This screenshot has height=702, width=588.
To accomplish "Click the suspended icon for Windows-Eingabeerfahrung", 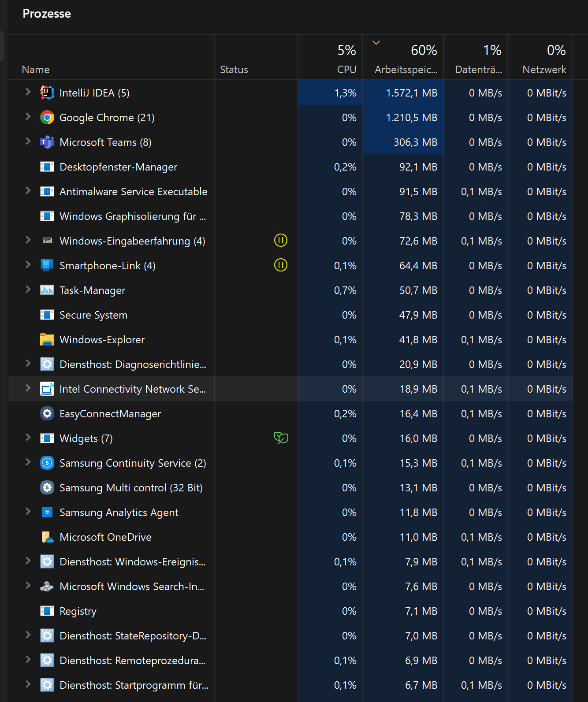I will [281, 240].
